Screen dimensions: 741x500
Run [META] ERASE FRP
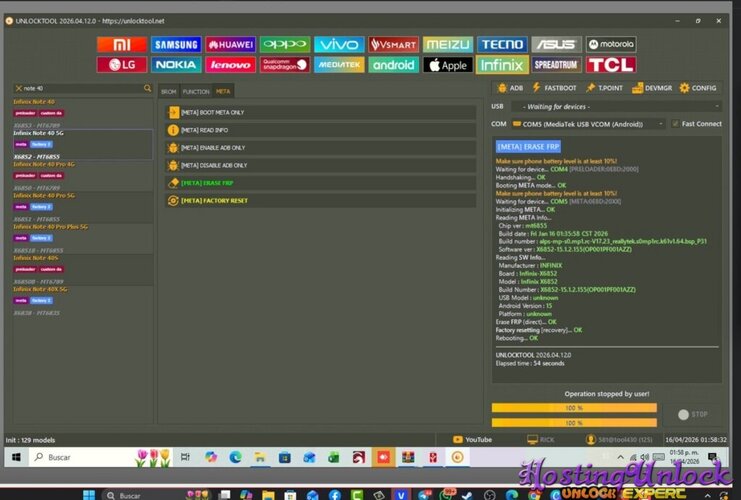[321, 183]
